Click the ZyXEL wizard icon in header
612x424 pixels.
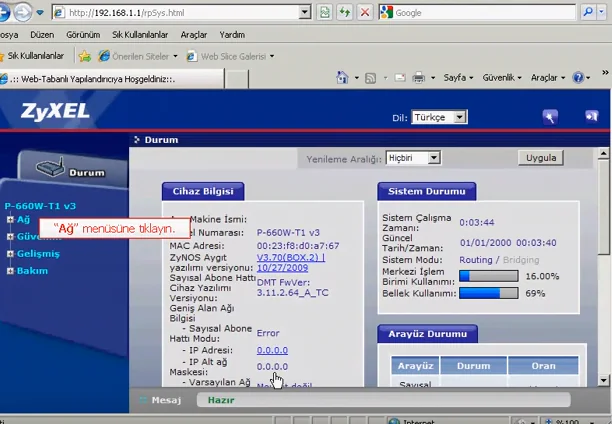549,117
